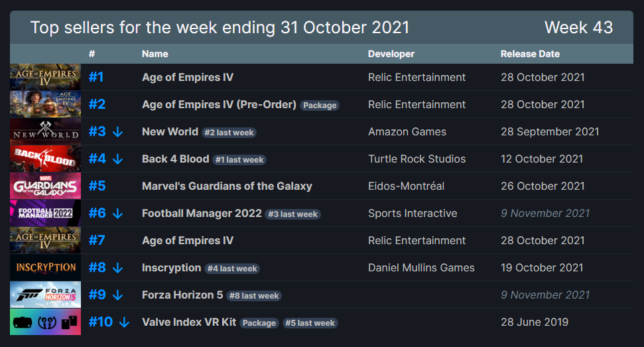Viewport: 644px width, 347px height.
Task: Open the Valve Index VR Kit thumbnail
Action: point(45,322)
